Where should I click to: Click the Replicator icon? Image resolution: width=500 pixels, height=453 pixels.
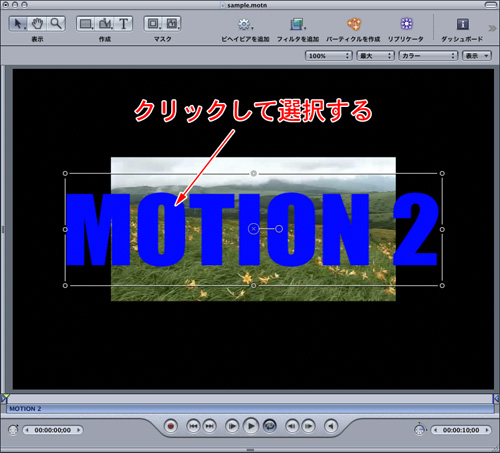click(406, 24)
